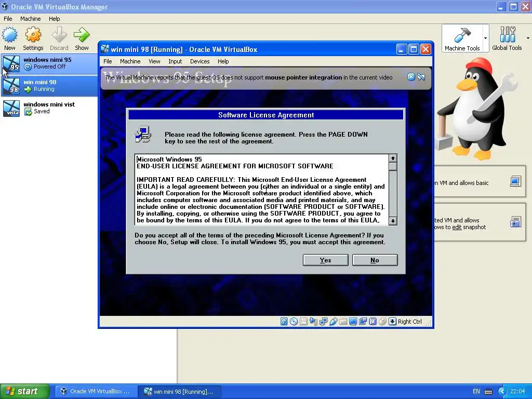Image resolution: width=532 pixels, height=399 pixels.
Task: Click display monitor status bar icon
Action: [353, 321]
